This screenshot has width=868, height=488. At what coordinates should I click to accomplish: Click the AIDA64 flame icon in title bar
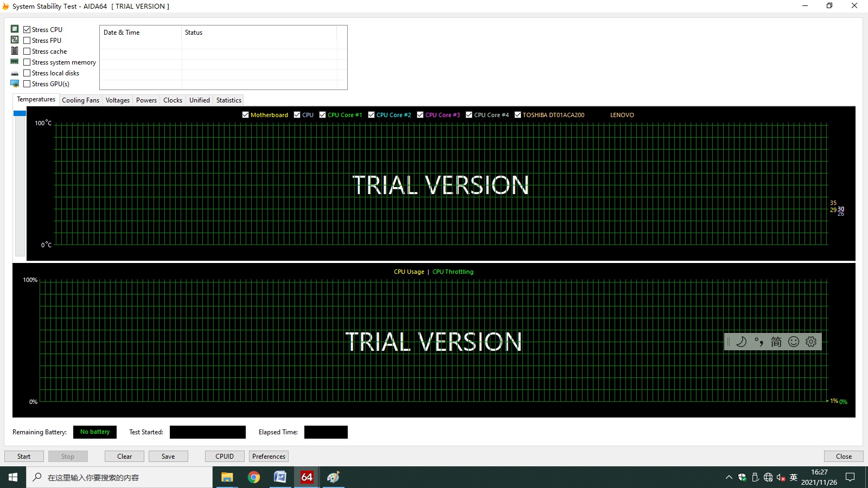6,6
